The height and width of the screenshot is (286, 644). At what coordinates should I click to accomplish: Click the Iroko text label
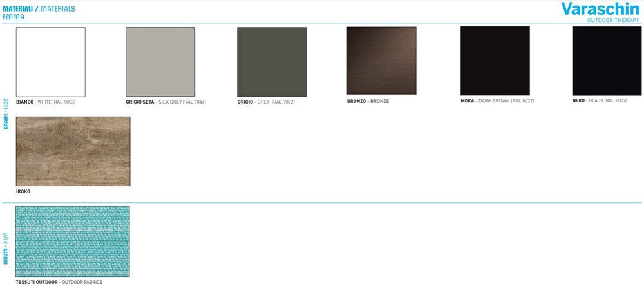coord(23,191)
